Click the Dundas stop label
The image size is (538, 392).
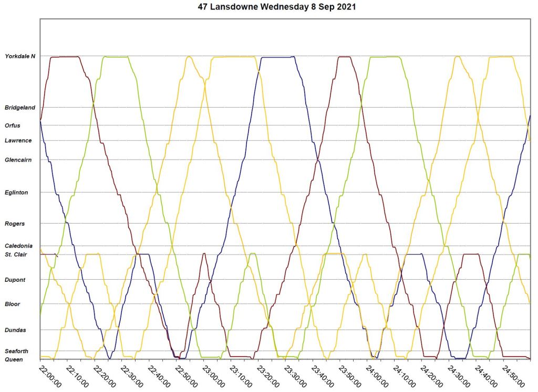[15, 330]
